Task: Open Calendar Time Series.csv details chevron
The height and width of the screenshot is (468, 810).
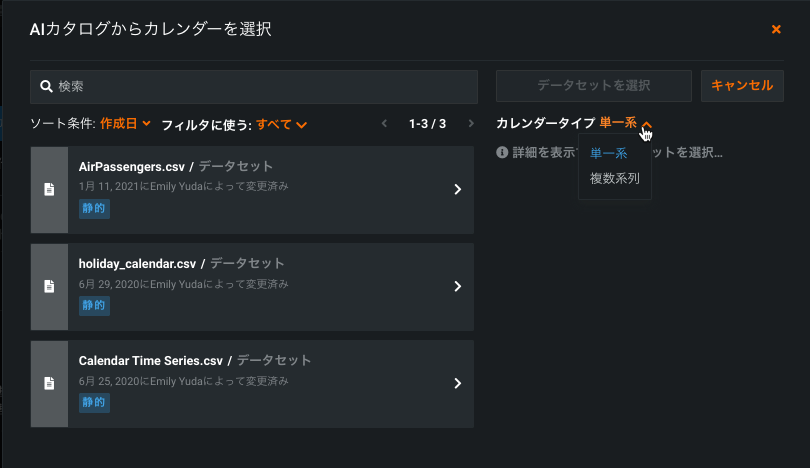Action: pos(457,383)
